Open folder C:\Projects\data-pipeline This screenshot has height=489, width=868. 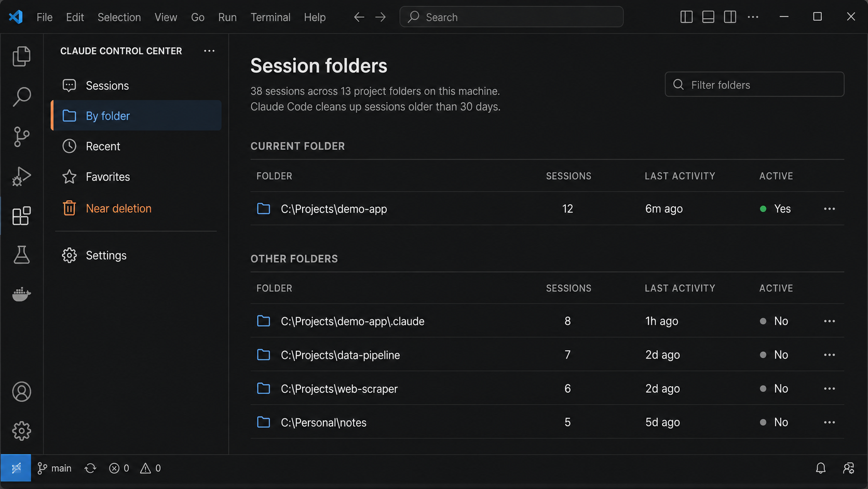click(x=340, y=355)
